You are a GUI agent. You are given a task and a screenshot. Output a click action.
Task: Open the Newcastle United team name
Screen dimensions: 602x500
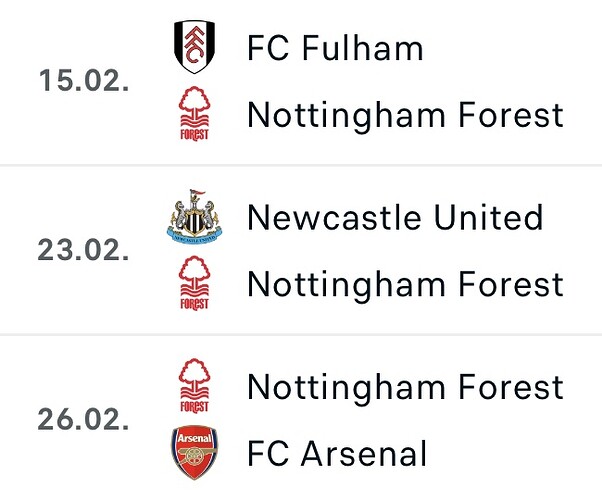click(395, 217)
